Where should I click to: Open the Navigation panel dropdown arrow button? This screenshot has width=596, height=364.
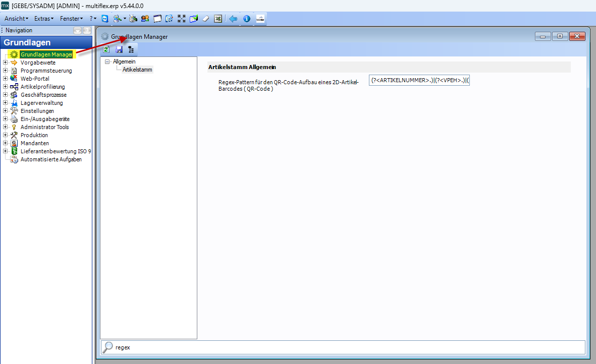pyautogui.click(x=77, y=30)
